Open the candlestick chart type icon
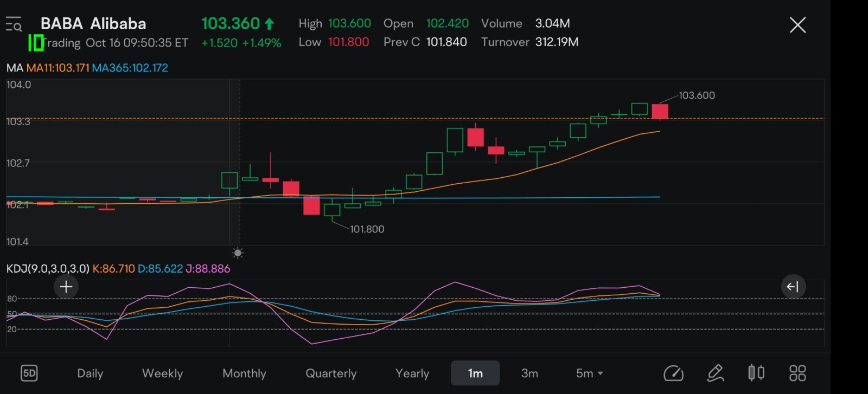Viewport: 868px width, 394px height. point(756,373)
